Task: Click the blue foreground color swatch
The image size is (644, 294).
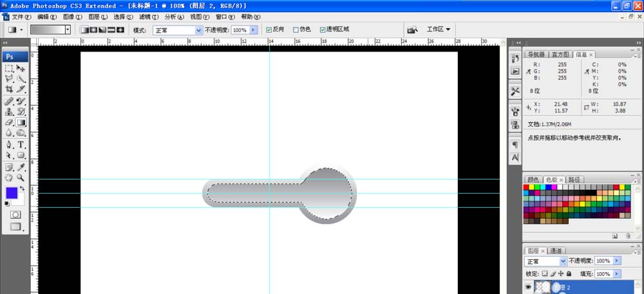Action: pos(12,193)
